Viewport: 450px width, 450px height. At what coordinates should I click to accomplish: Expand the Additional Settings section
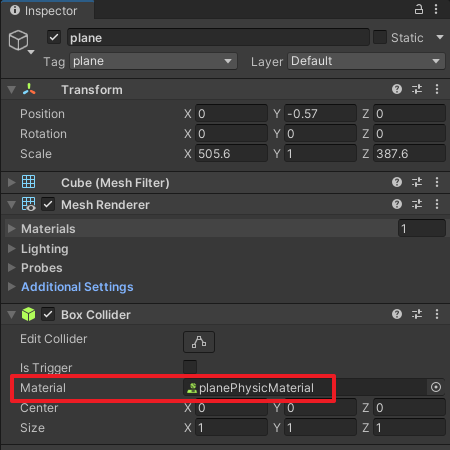[12, 287]
